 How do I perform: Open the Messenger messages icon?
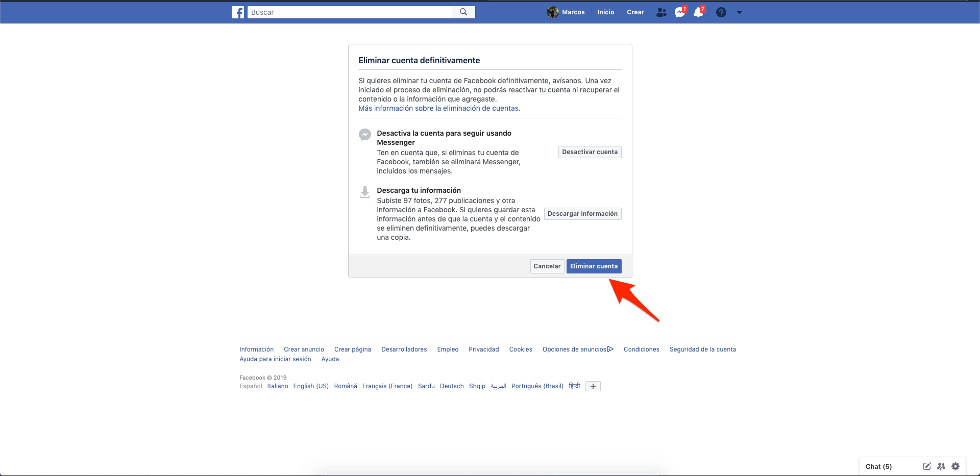tap(679, 12)
